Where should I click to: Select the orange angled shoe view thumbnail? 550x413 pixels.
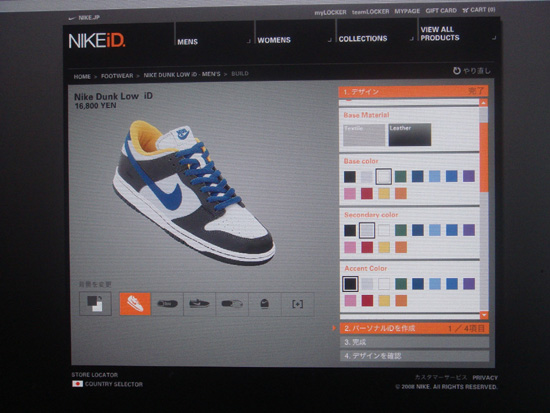pos(135,304)
